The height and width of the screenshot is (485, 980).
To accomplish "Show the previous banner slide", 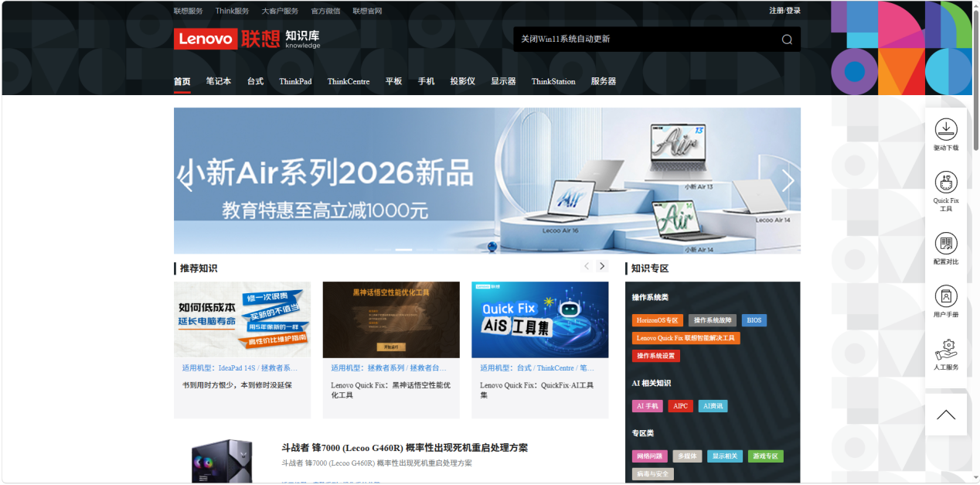I will pyautogui.click(x=186, y=180).
